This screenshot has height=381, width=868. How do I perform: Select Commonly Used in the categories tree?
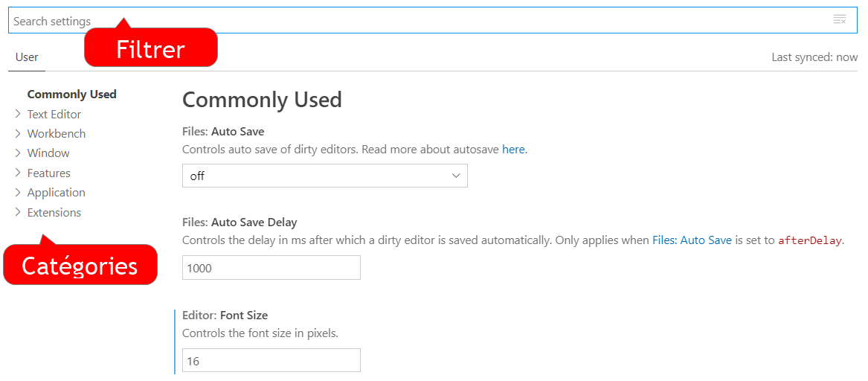pyautogui.click(x=72, y=95)
